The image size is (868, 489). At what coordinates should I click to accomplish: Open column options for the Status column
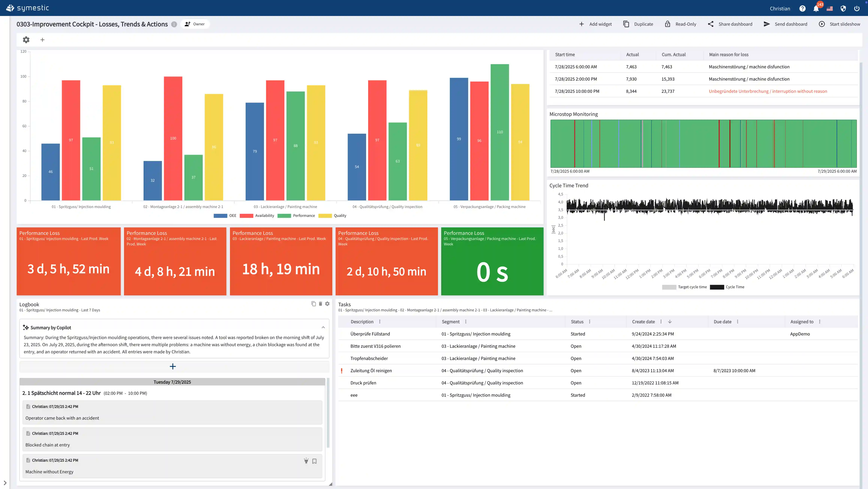[589, 321]
